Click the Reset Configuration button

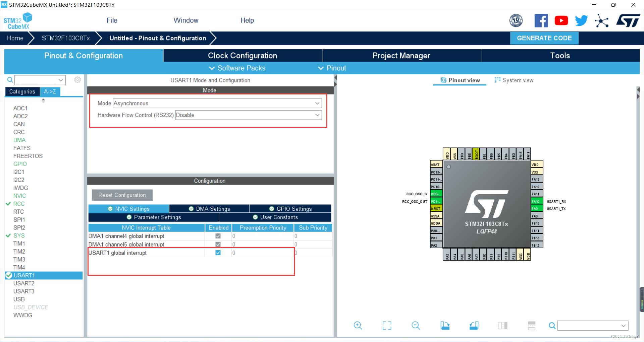pos(122,195)
